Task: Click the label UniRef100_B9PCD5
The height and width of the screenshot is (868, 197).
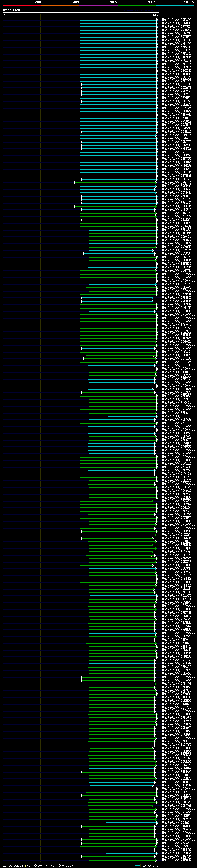Action: point(177,206)
